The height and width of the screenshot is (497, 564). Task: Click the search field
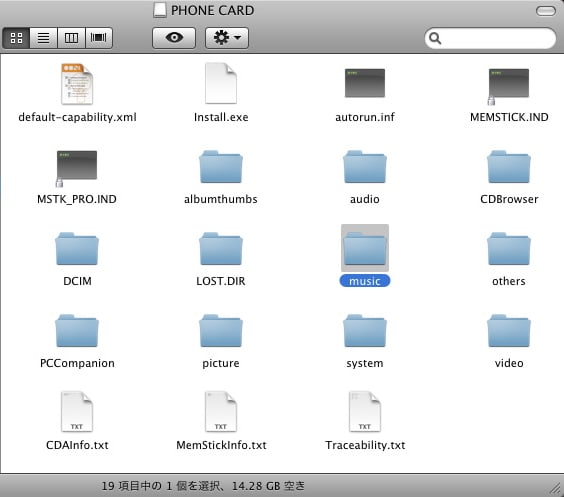click(x=490, y=38)
